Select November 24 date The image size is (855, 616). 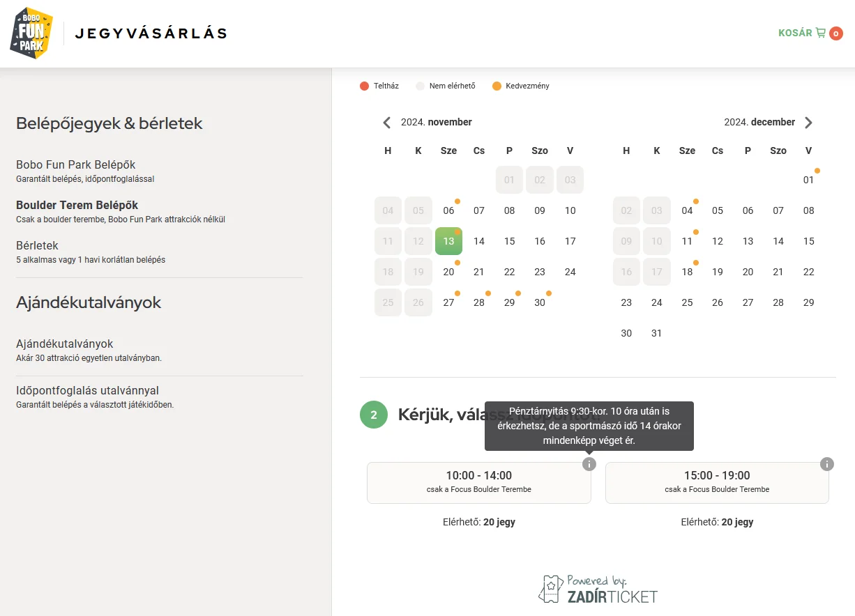click(x=570, y=272)
